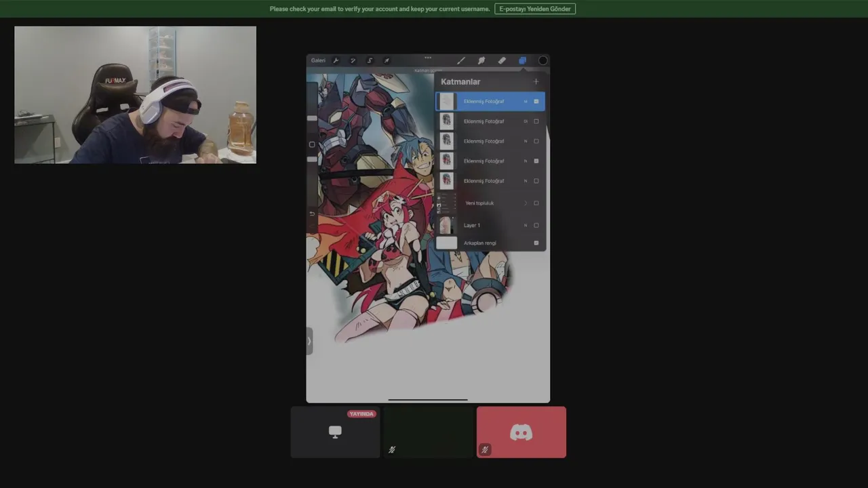This screenshot has height=488, width=868.
Task: Select the Layer 1 row
Action: 490,225
